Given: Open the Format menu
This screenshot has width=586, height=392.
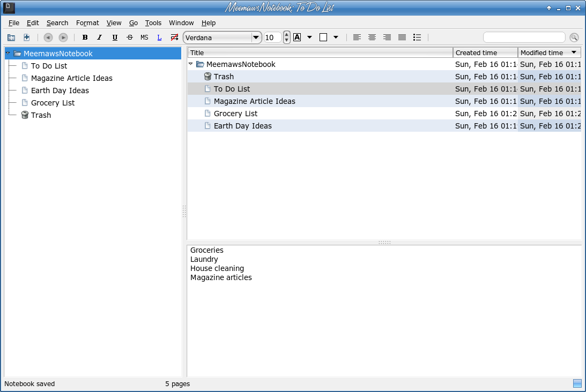Looking at the screenshot, I should tap(87, 23).
